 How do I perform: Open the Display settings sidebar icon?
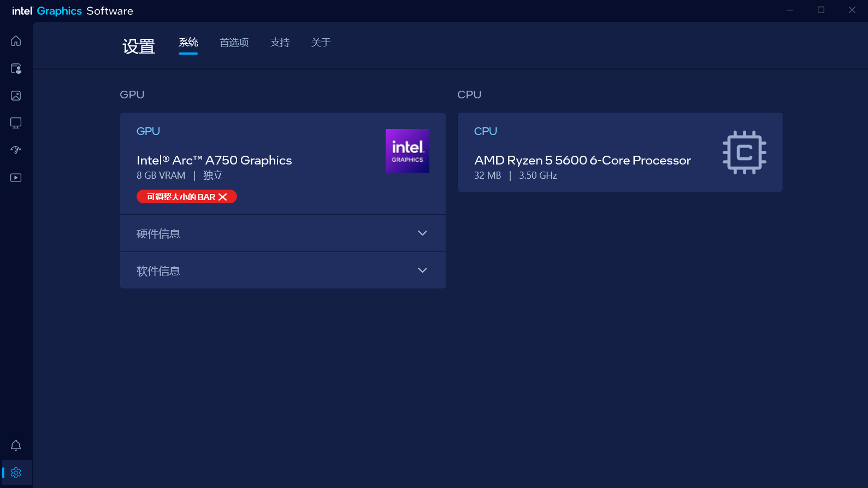coord(16,123)
